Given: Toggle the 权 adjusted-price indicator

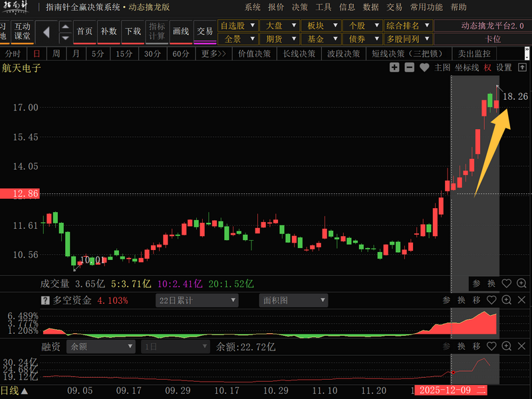Looking at the screenshot, I should click(x=487, y=67).
